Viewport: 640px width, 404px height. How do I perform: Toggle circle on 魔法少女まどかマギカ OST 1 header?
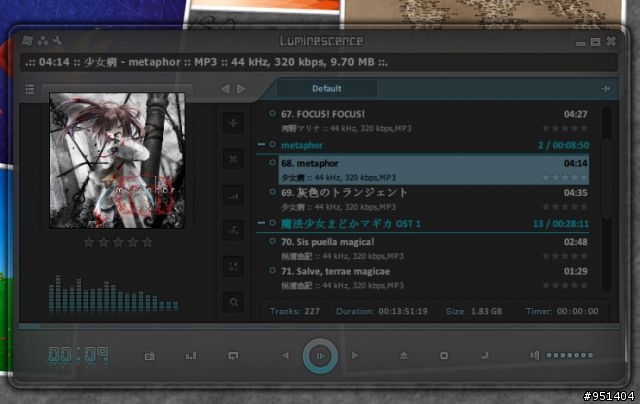pos(272,223)
